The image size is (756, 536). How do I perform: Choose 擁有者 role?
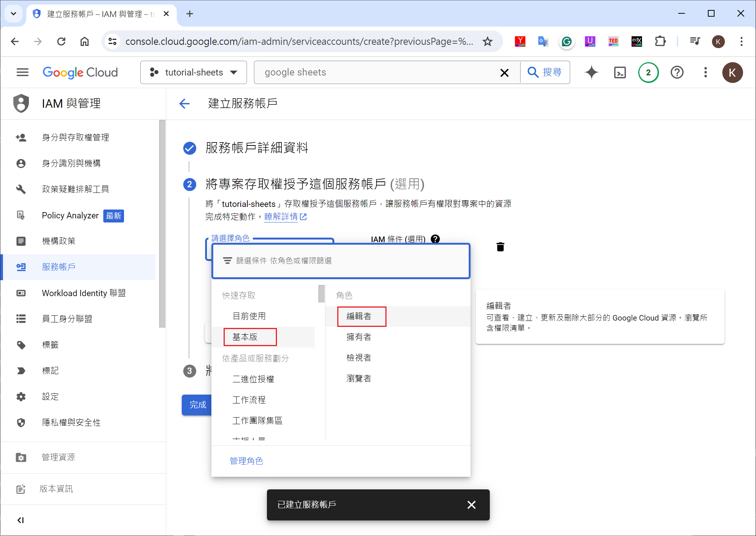(358, 337)
